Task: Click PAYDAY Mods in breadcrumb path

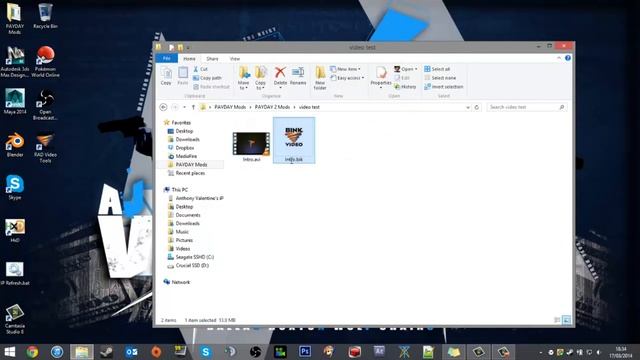Action: click(x=230, y=107)
